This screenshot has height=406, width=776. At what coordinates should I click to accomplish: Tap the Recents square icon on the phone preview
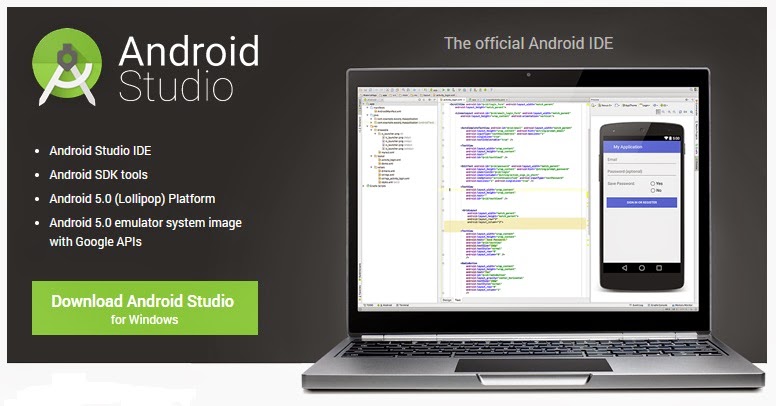tap(659, 268)
